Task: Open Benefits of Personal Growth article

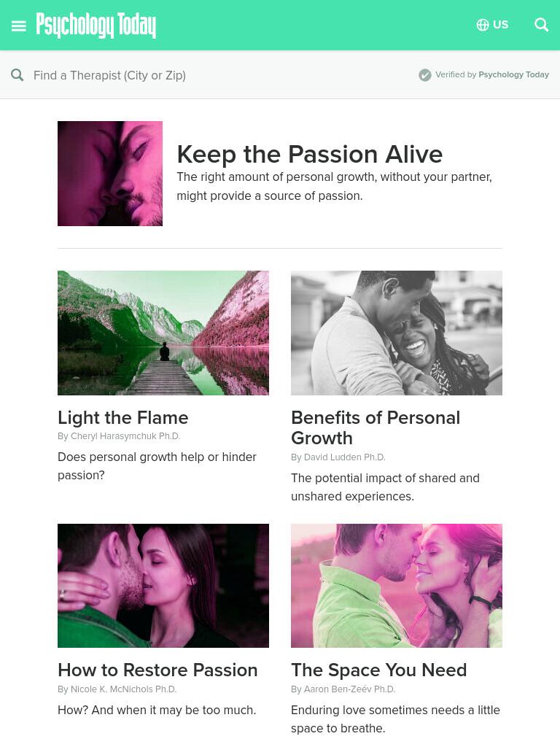Action: click(x=376, y=427)
